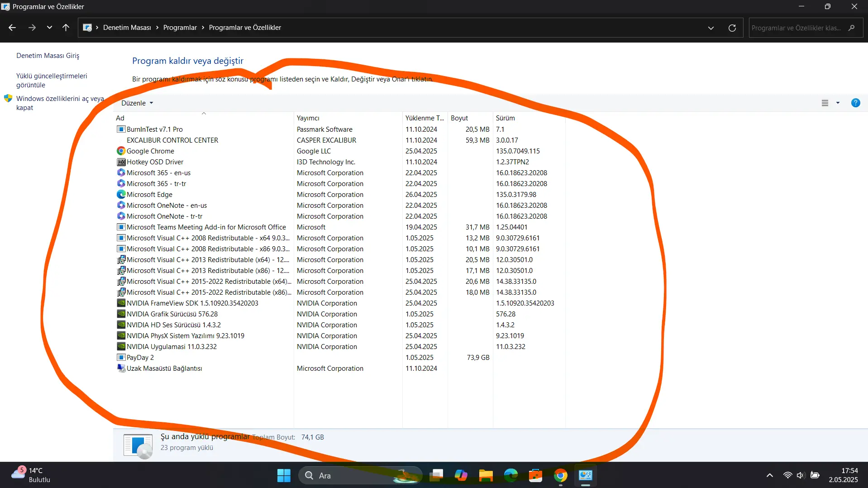Select Visual C++ 2015-2022 (x86) entry

tap(209, 292)
